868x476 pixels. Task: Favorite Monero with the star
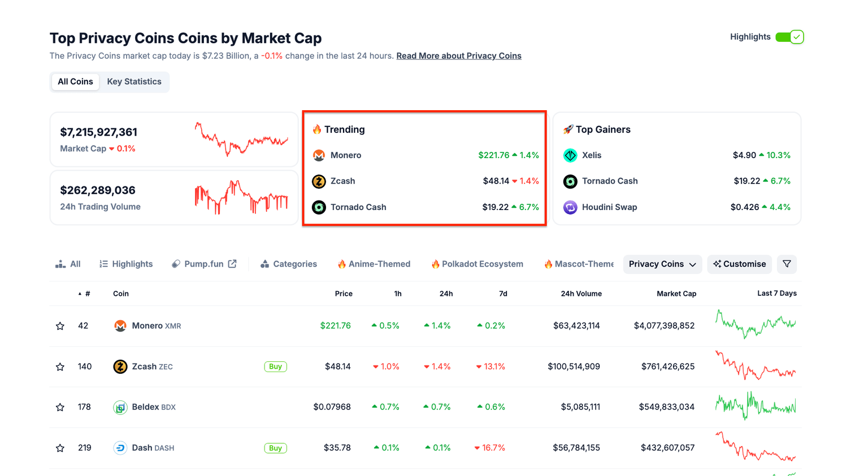click(x=60, y=326)
